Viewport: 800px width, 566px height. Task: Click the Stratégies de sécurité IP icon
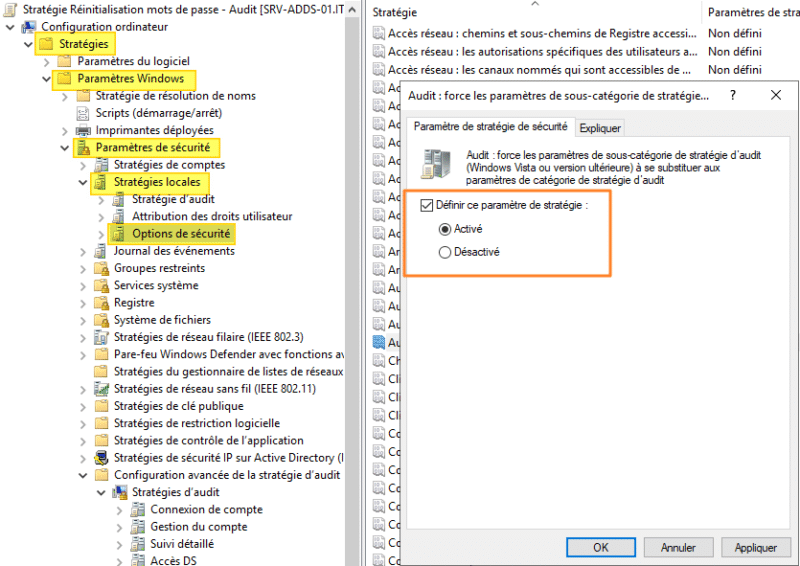101,458
